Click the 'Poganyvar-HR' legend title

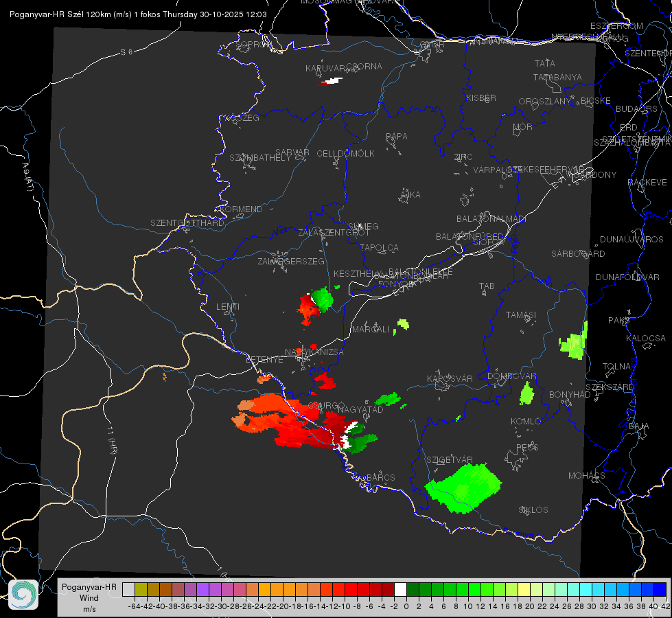click(x=89, y=586)
